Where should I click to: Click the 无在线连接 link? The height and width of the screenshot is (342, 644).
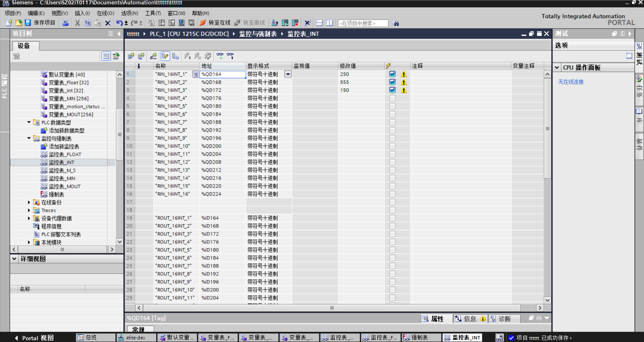571,82
